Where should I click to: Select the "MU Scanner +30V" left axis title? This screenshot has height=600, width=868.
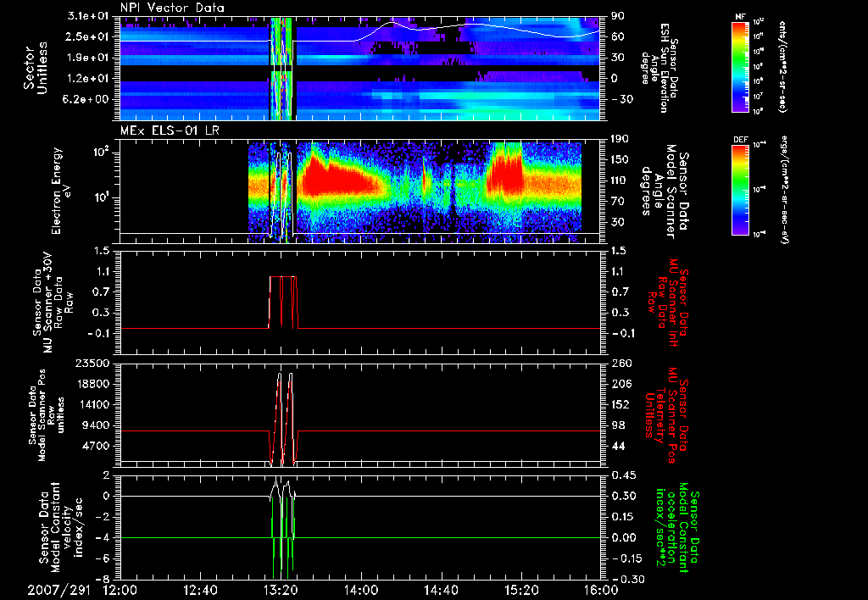click(x=53, y=303)
